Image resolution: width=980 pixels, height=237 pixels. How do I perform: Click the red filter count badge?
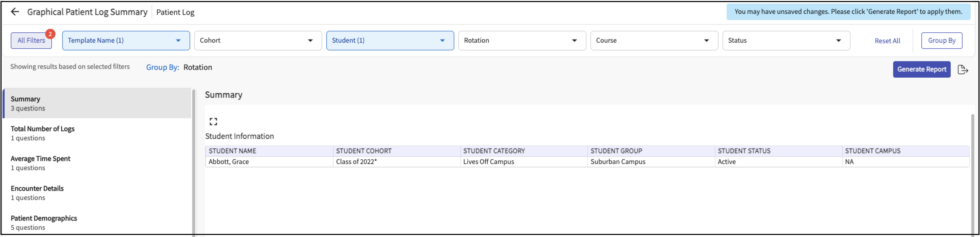(x=50, y=34)
